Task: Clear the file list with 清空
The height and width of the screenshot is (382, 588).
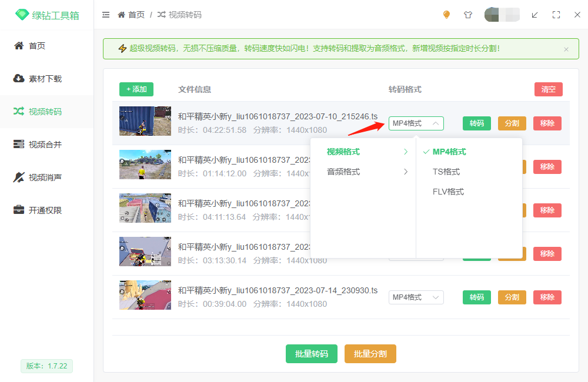Action: click(x=548, y=89)
